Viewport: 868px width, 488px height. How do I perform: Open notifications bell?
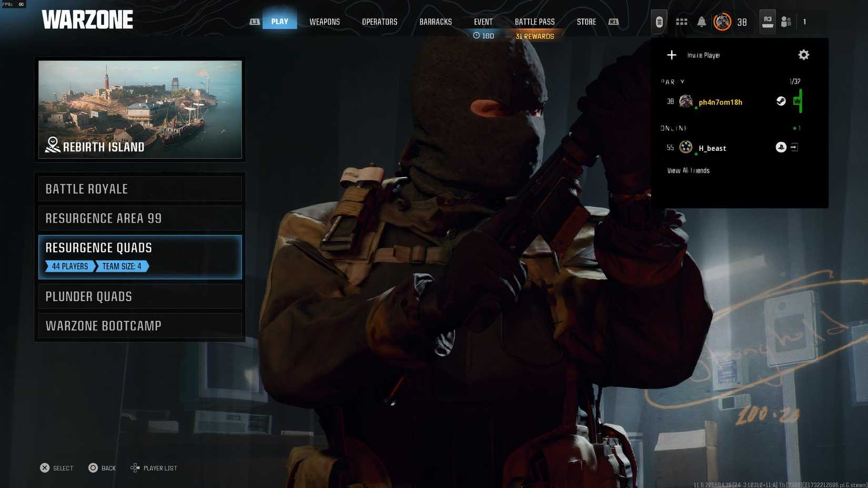coord(701,22)
